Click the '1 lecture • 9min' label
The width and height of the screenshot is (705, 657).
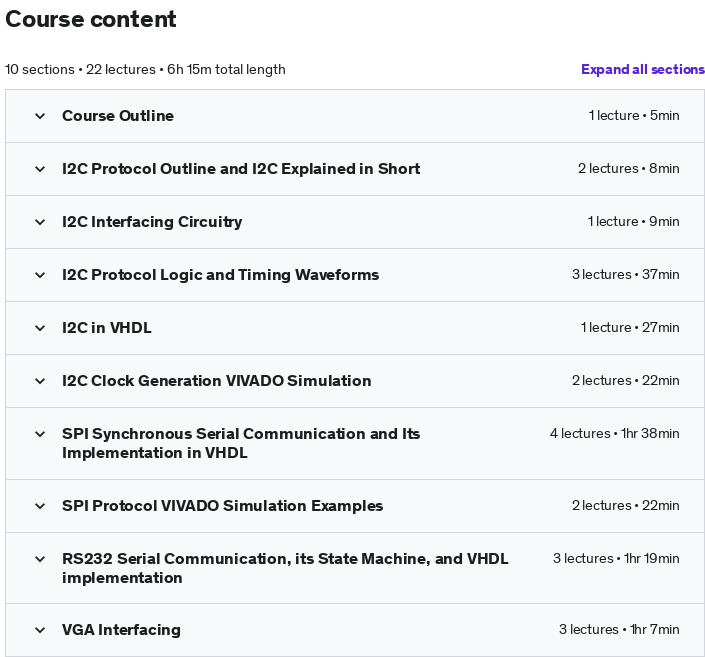[x=634, y=222]
